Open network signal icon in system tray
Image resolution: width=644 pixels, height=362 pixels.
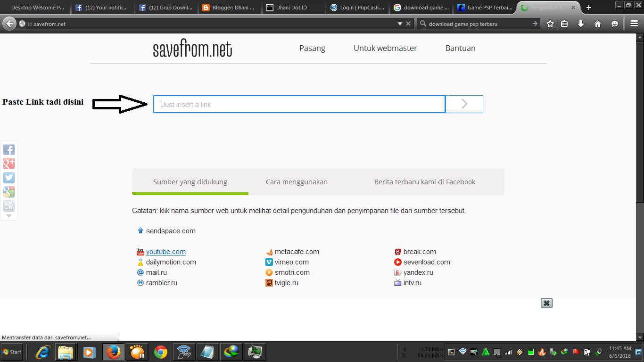point(508,352)
